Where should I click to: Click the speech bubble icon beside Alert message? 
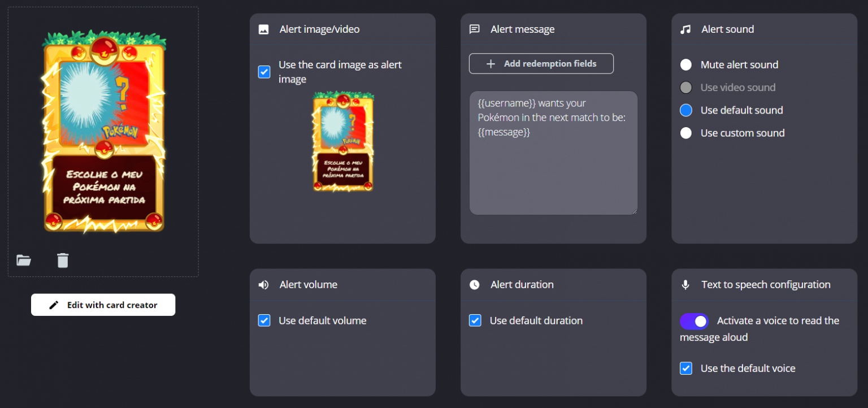tap(475, 29)
